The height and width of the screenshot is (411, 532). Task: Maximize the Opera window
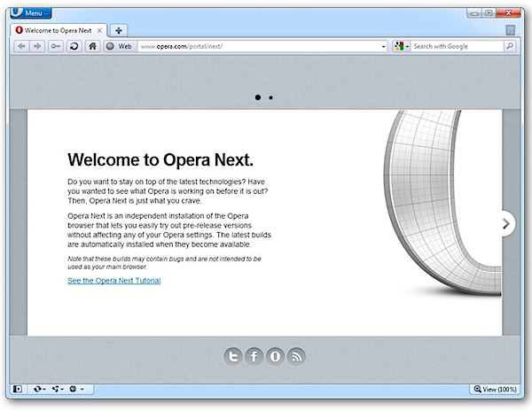(x=489, y=13)
